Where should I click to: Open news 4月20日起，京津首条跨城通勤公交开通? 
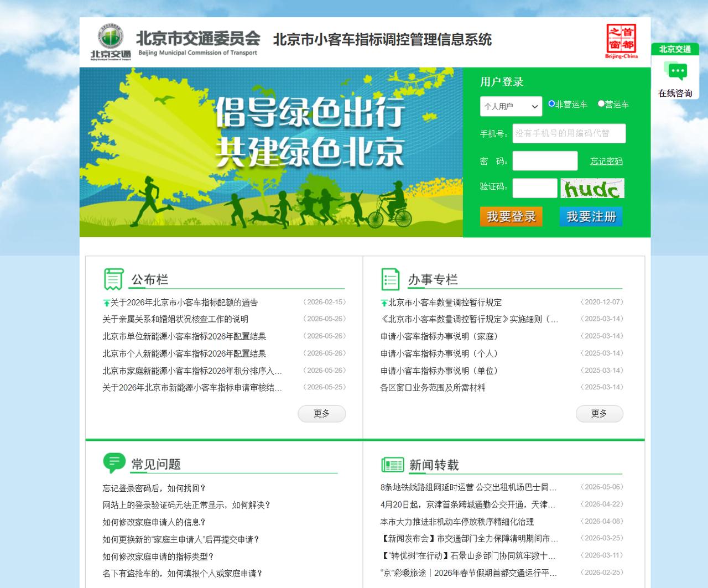click(x=468, y=504)
